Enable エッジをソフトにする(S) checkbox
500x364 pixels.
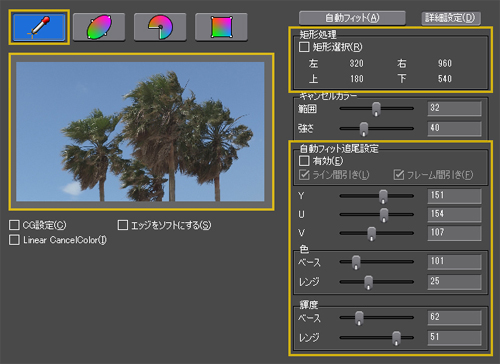pyautogui.click(x=123, y=225)
